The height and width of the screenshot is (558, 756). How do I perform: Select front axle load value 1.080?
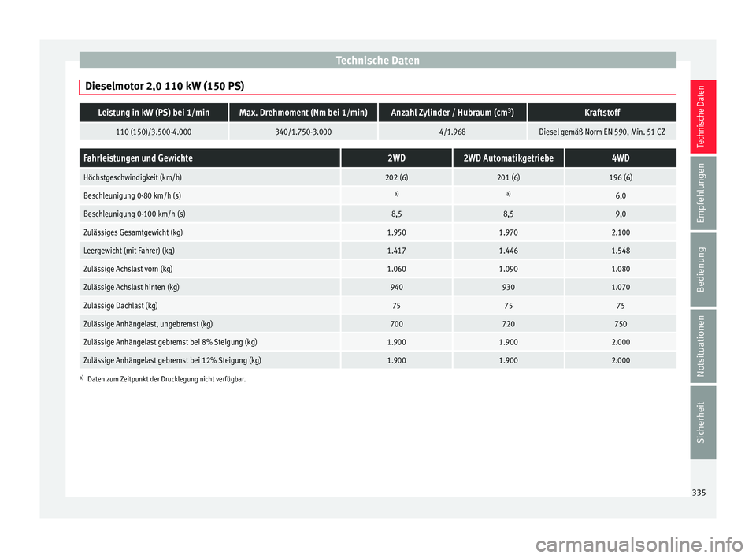[x=621, y=269]
